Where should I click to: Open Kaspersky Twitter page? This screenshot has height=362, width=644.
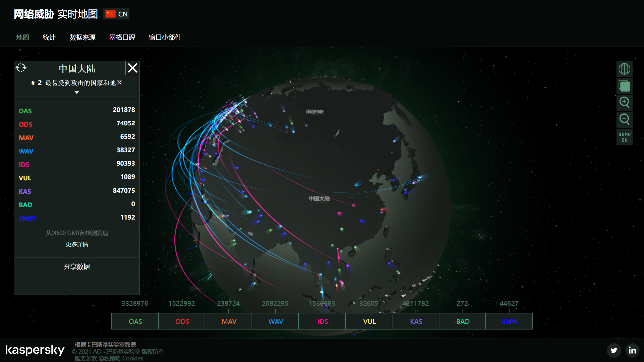(x=614, y=350)
